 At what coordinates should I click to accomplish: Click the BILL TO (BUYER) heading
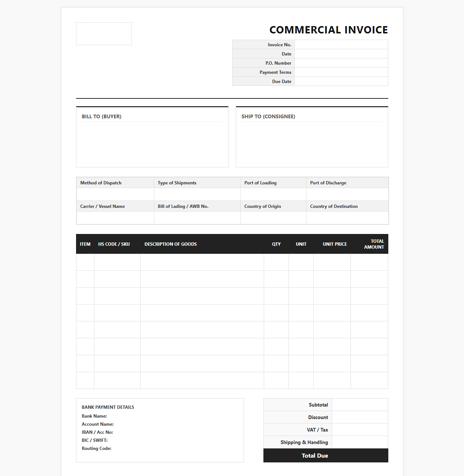(101, 116)
